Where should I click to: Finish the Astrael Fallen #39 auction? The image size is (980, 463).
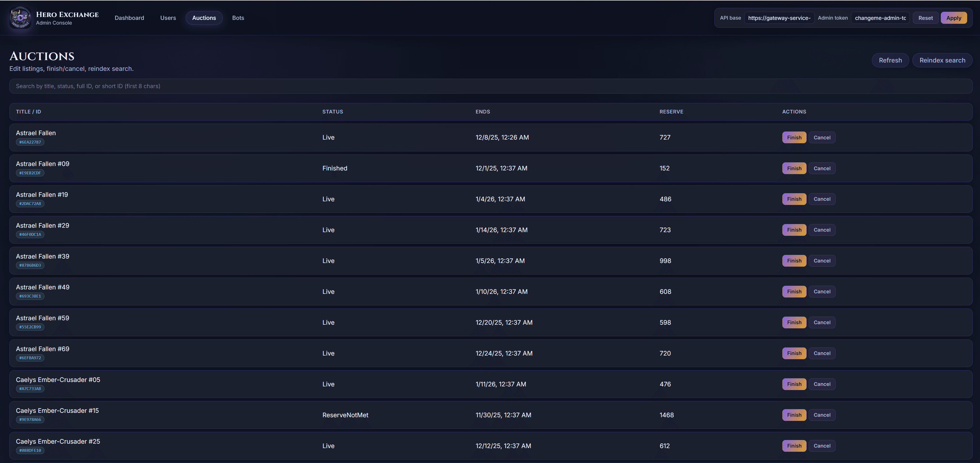point(794,260)
